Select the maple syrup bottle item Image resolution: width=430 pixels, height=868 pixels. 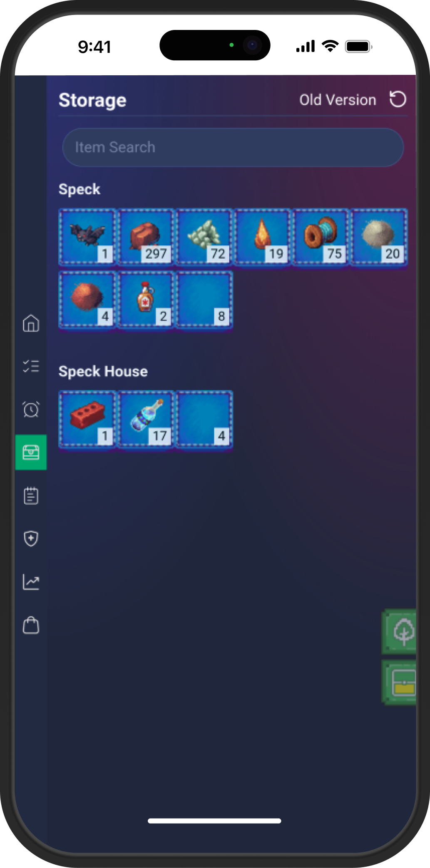pyautogui.click(x=146, y=300)
